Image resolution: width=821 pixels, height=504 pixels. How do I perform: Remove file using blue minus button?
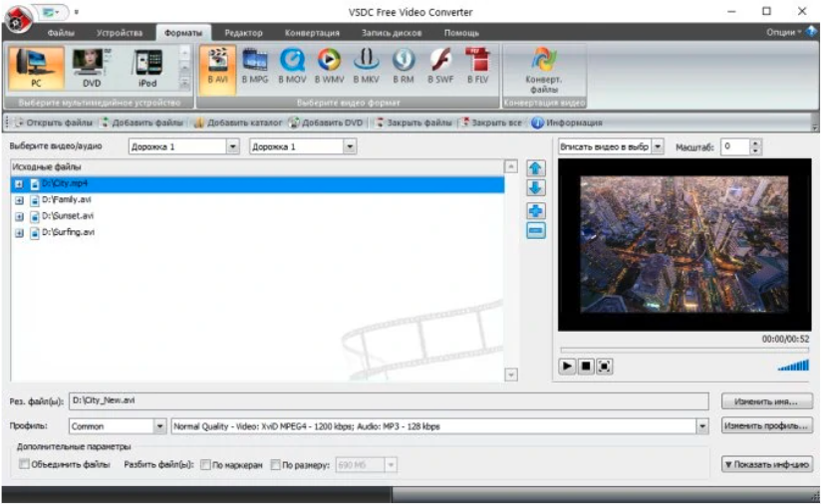tap(536, 231)
